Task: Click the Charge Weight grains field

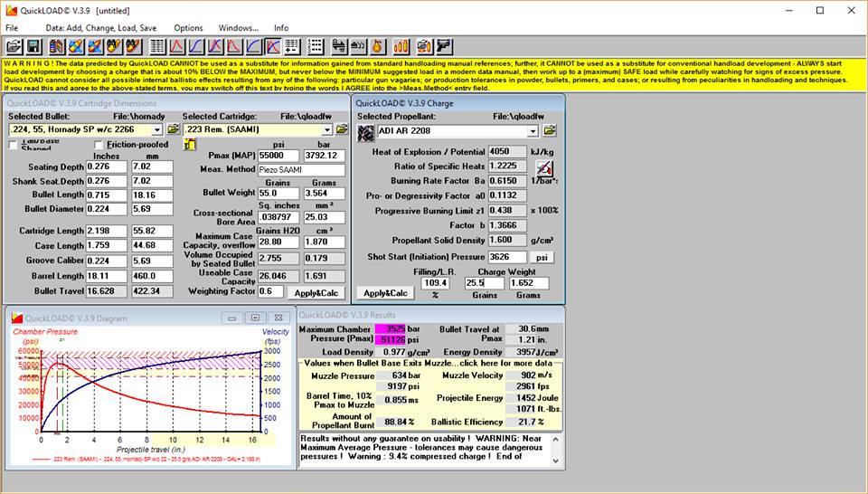Action: click(485, 283)
